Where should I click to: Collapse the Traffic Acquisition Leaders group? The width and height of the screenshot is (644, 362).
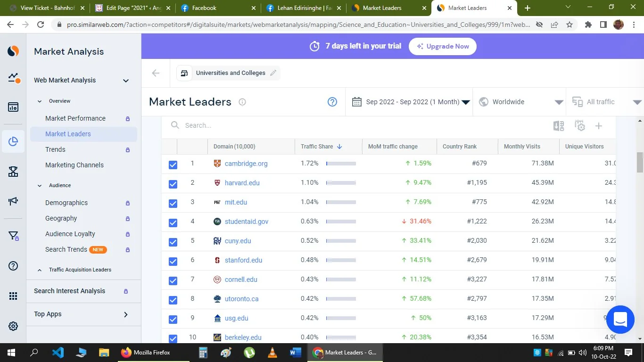40,270
